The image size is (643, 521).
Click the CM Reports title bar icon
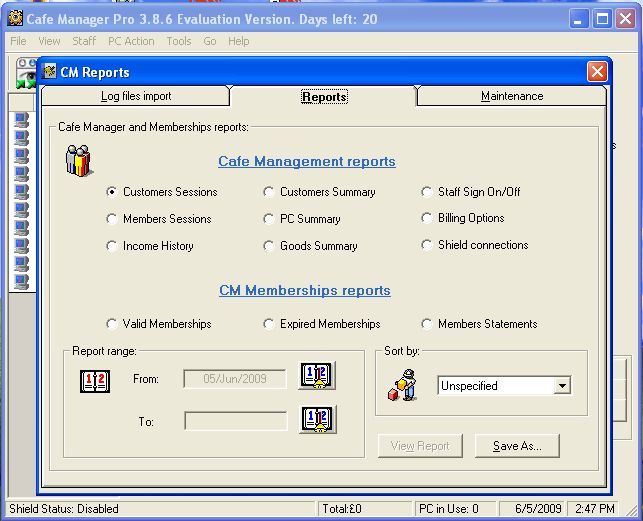50,72
